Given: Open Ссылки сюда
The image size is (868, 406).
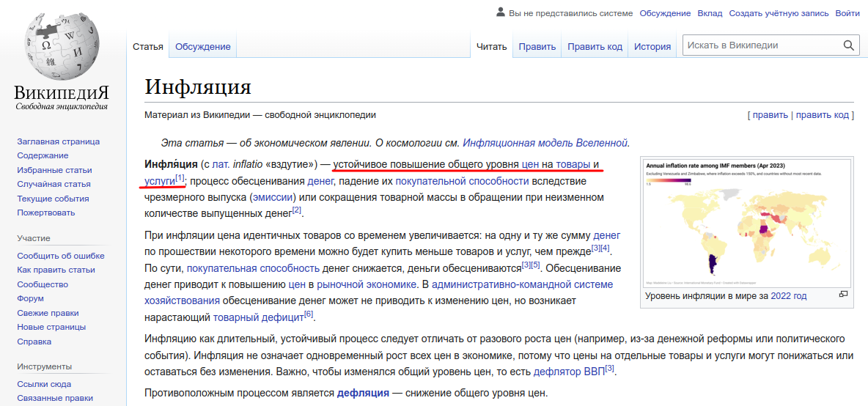Looking at the screenshot, I should (44, 385).
